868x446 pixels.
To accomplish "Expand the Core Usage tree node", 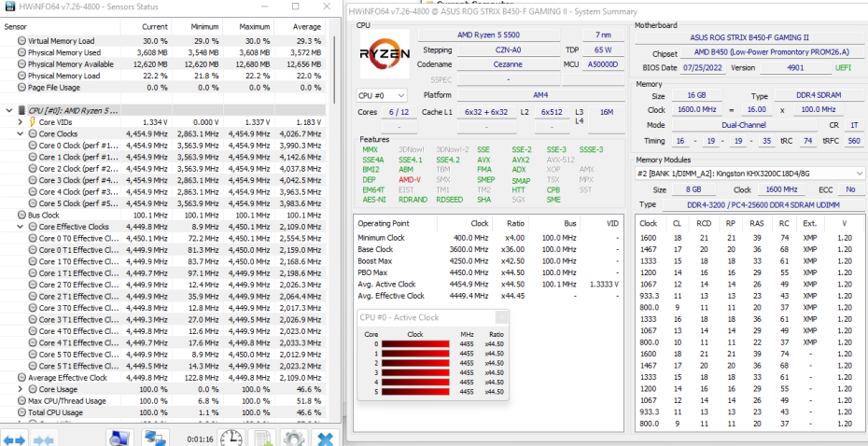I will [x=21, y=390].
